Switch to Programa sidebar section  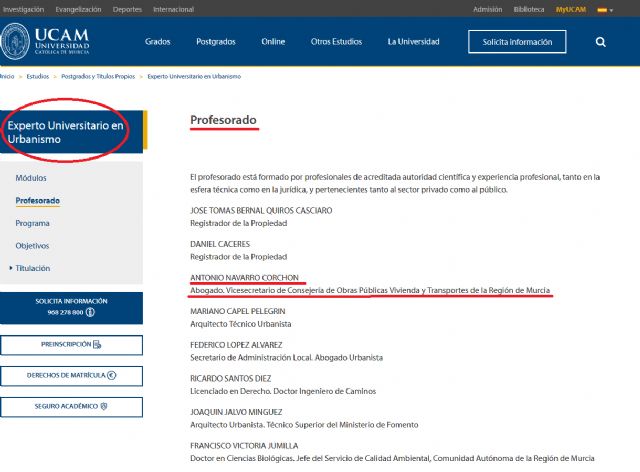click(33, 223)
